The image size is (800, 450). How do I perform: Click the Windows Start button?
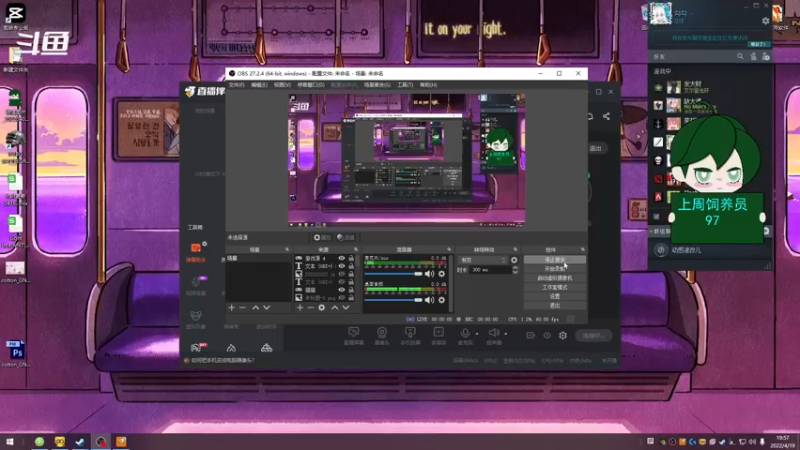pos(9,441)
